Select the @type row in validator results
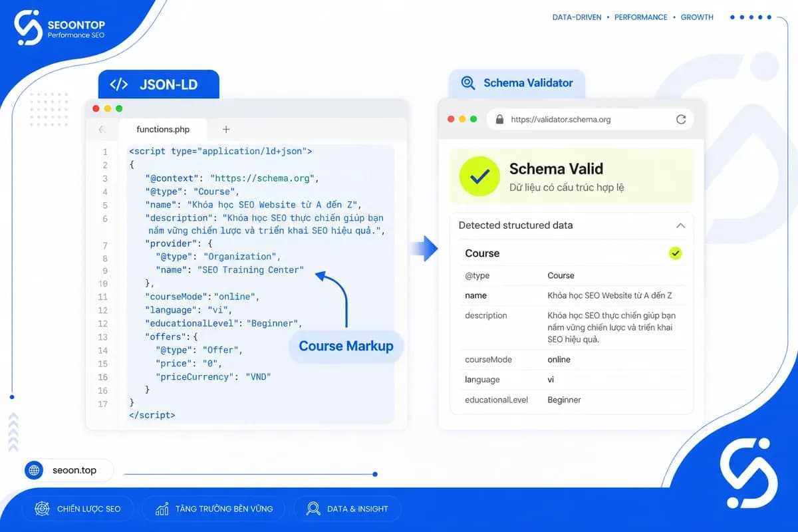Image resolution: width=798 pixels, height=532 pixels. 572,275
